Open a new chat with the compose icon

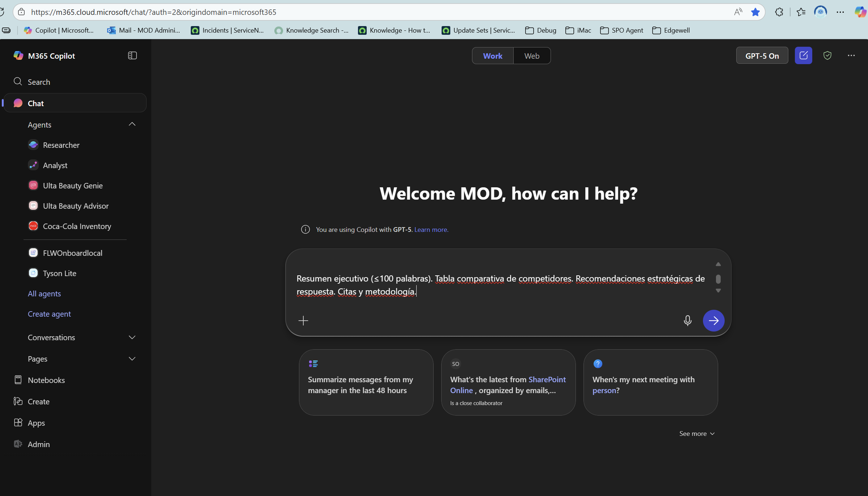pos(803,55)
